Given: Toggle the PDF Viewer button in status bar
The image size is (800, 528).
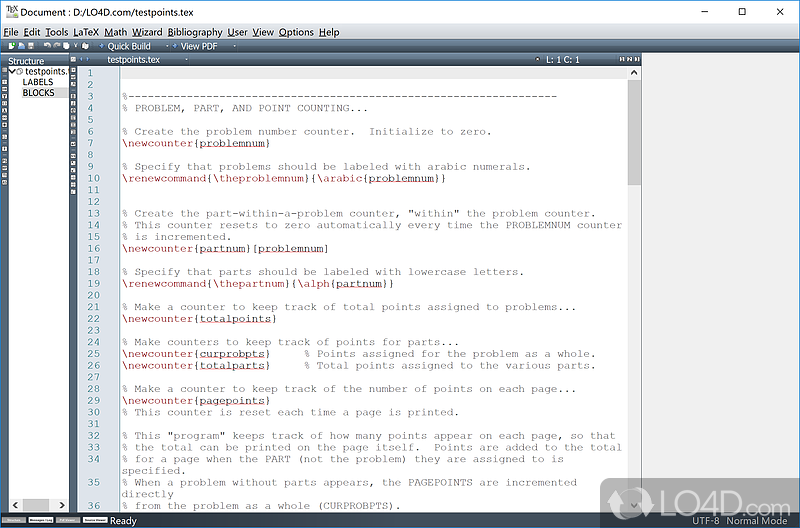Looking at the screenshot, I should (x=67, y=520).
